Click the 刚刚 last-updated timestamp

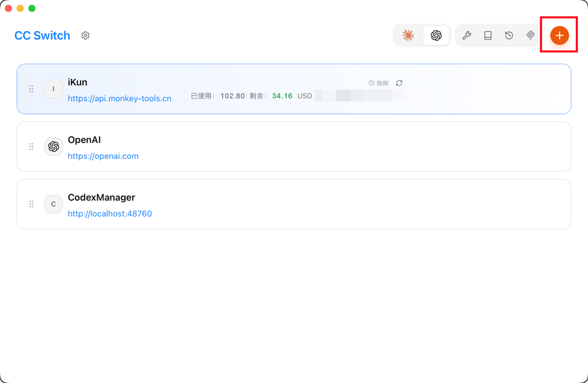point(379,84)
